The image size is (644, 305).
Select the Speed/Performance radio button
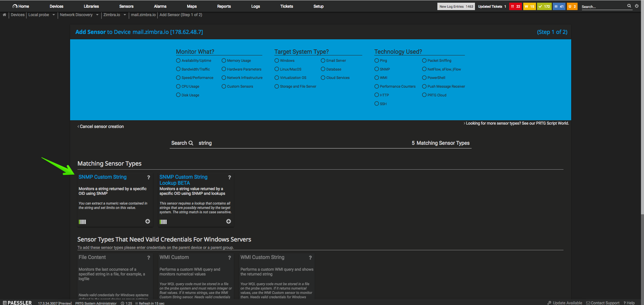[178, 78]
